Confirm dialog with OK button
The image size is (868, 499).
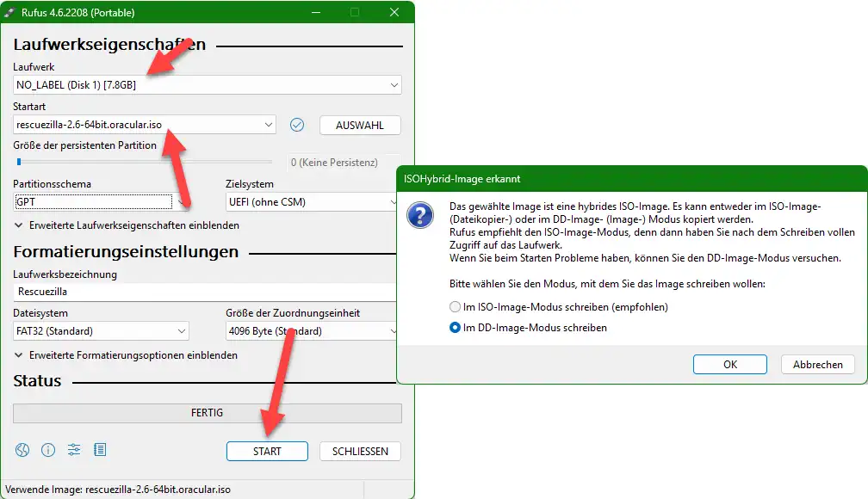[729, 365]
